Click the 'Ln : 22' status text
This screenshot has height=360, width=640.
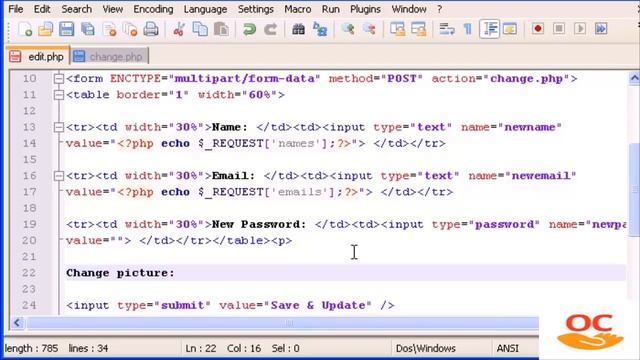click(x=200, y=348)
